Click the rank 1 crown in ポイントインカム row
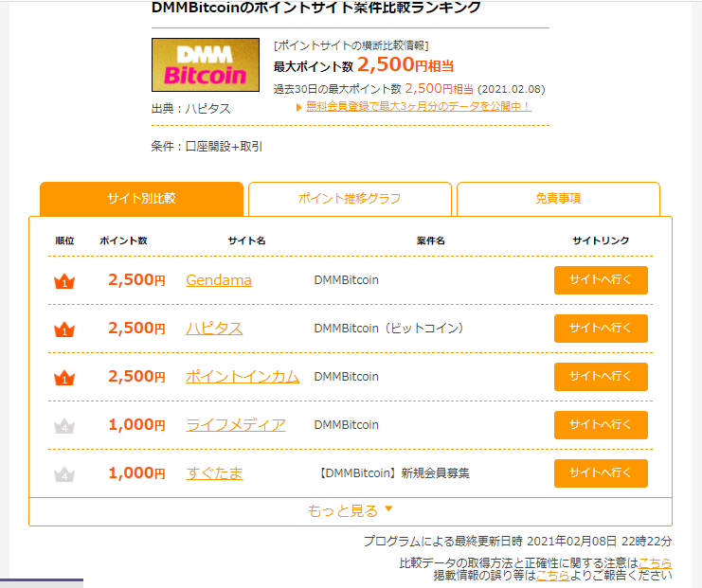 pyautogui.click(x=64, y=378)
